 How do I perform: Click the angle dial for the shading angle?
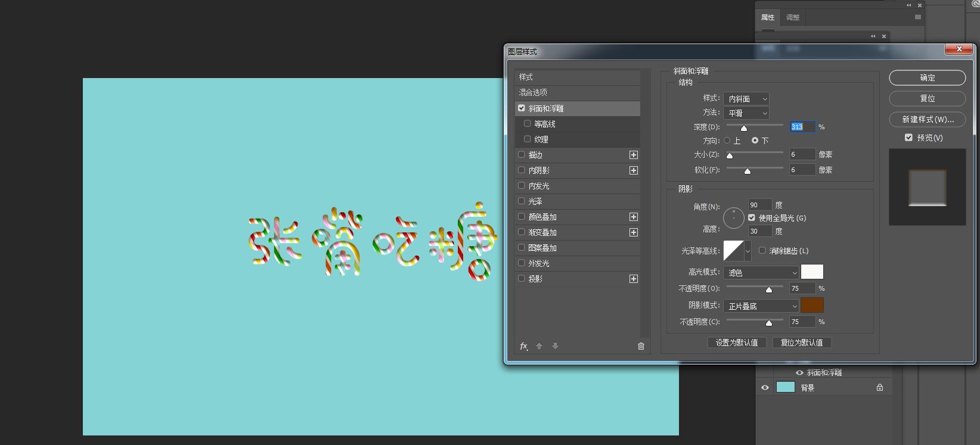pos(734,218)
